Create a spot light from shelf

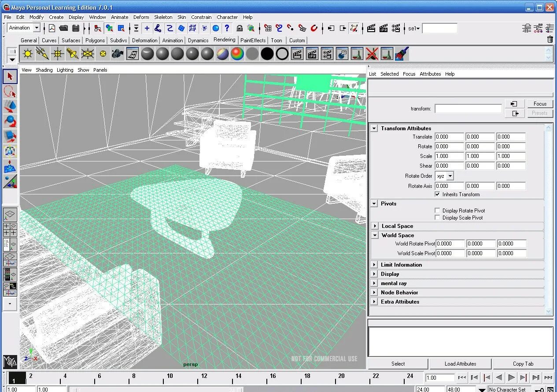(x=73, y=54)
